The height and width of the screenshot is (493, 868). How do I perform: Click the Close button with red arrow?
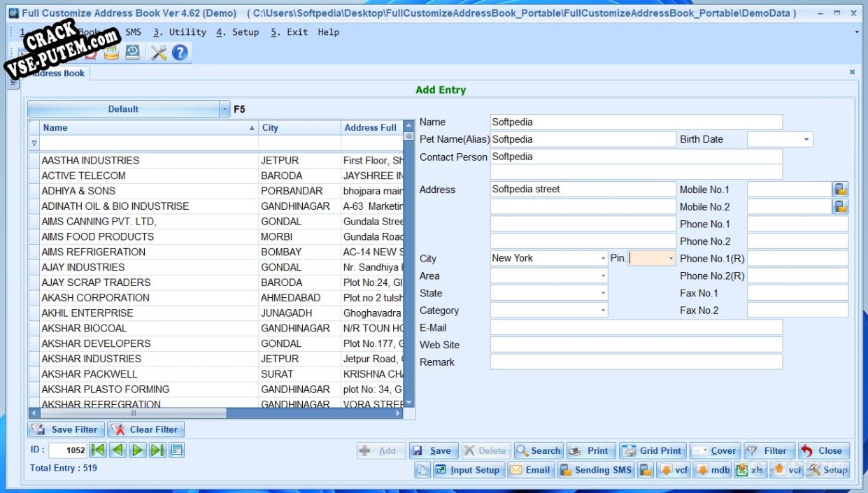(x=823, y=451)
